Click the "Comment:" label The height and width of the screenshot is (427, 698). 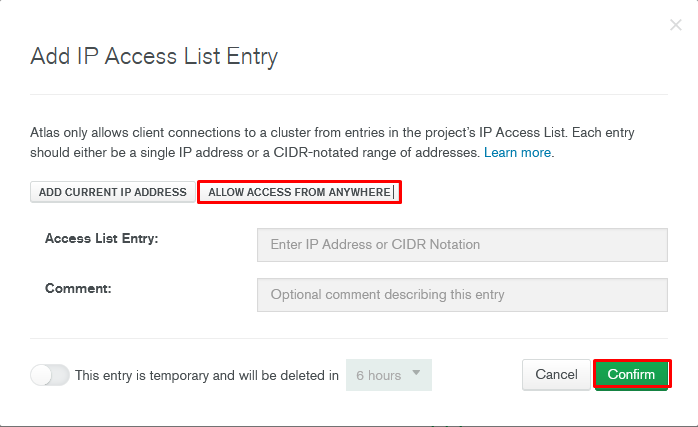(78, 288)
